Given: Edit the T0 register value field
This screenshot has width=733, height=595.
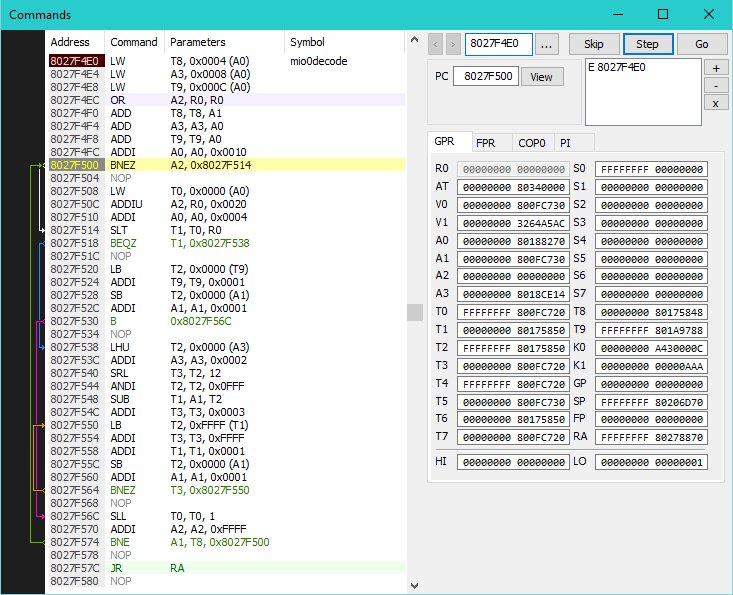Looking at the screenshot, I should [513, 312].
